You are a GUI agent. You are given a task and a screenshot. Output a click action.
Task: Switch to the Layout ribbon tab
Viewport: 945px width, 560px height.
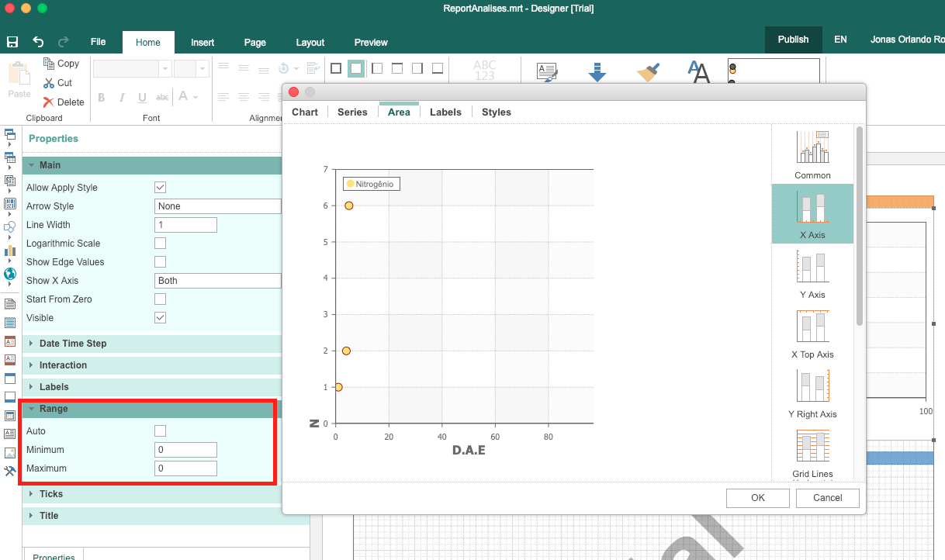click(310, 43)
